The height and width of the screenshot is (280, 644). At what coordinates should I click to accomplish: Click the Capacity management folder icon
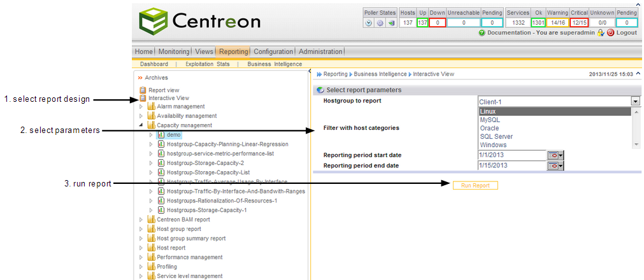(x=152, y=125)
